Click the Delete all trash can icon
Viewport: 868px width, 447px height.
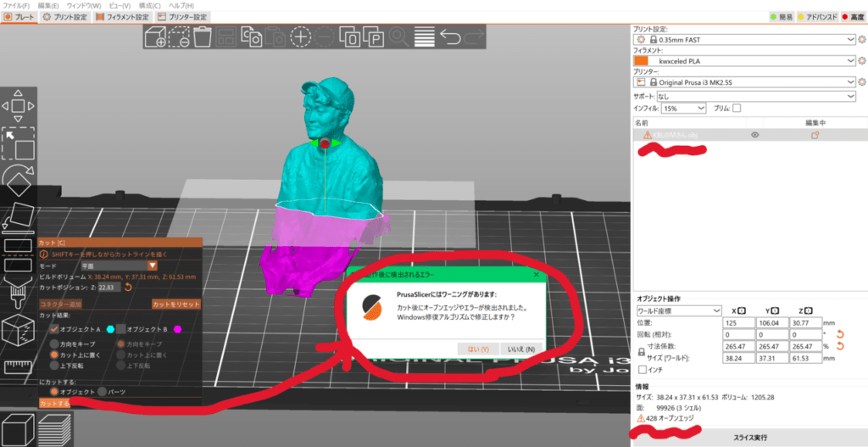pos(203,37)
